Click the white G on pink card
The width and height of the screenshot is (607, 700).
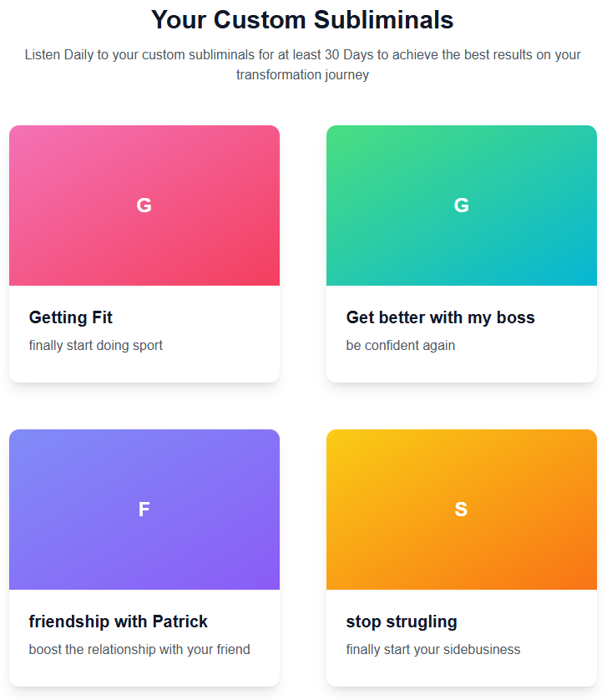tap(144, 205)
